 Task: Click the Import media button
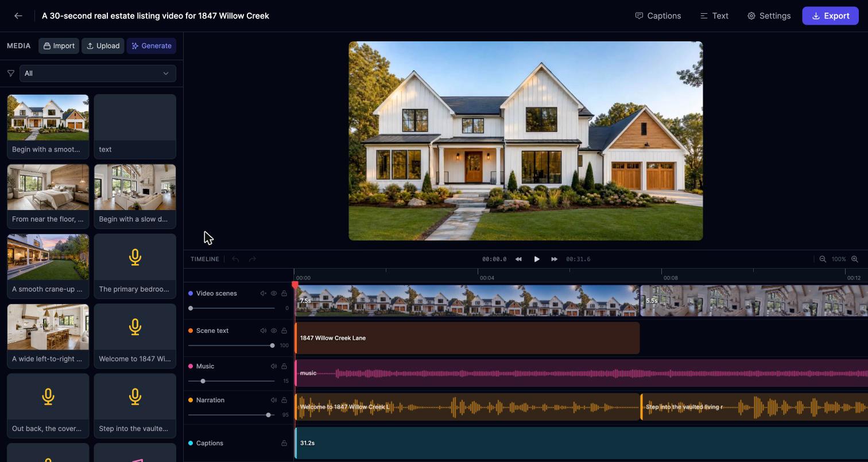tap(59, 46)
